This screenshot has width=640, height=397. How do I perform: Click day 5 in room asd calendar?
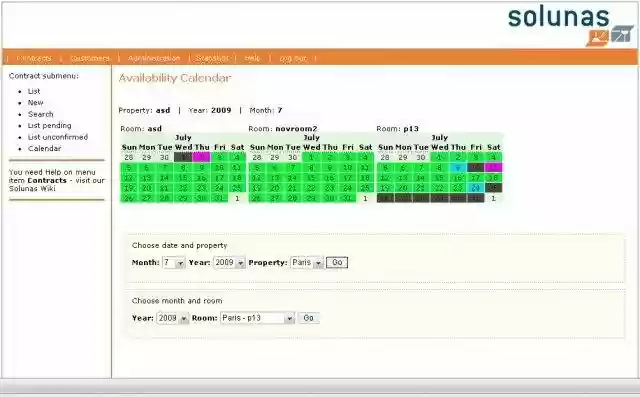[129, 167]
